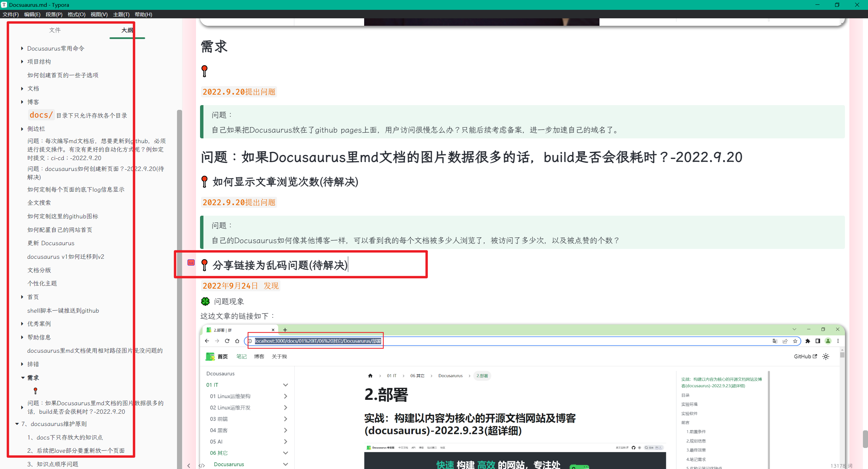Open the 视图(V) menu
Viewport: 868px width, 469px height.
coord(99,14)
